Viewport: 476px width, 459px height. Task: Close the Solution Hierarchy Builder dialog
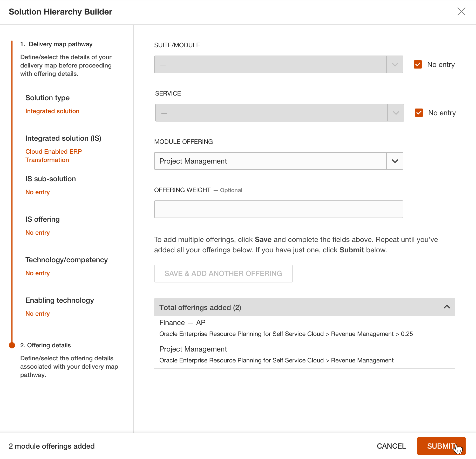coord(461,12)
